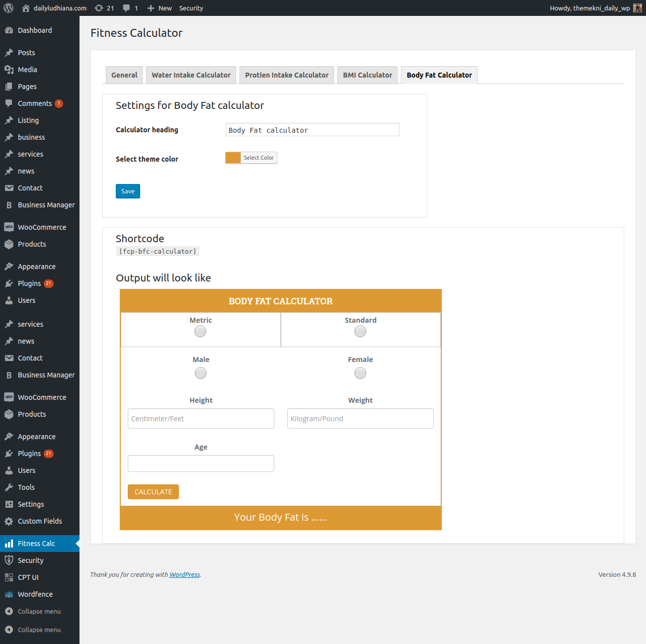Open the Water Intake Calculator tab

191,75
